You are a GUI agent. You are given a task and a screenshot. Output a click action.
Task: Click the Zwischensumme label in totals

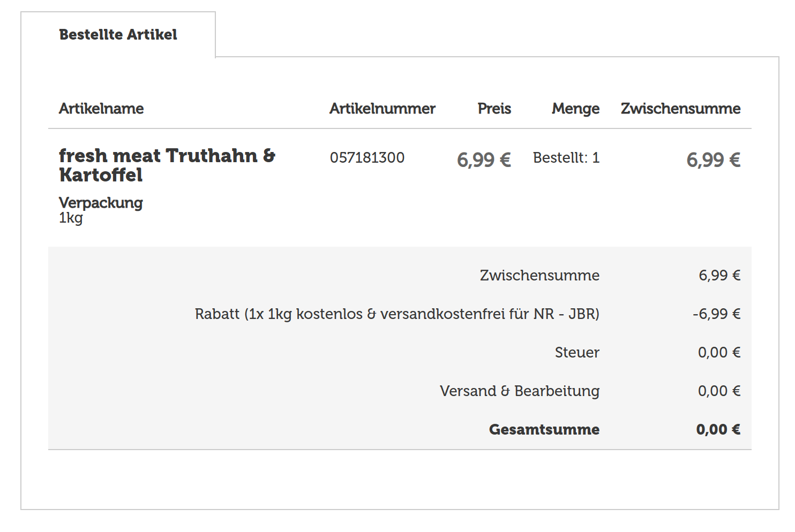click(x=539, y=276)
